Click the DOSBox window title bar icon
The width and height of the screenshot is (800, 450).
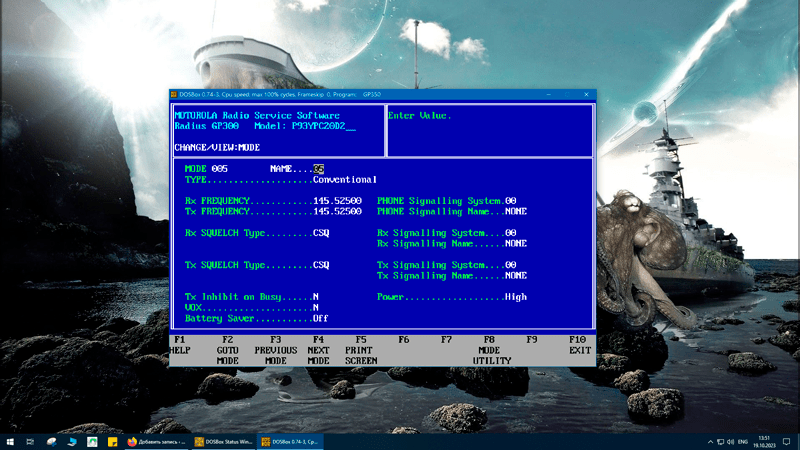[x=173, y=94]
